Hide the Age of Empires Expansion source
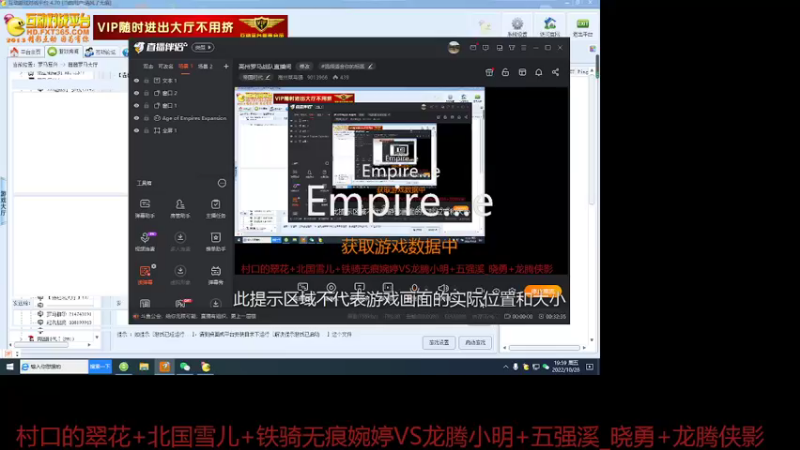 click(136, 118)
